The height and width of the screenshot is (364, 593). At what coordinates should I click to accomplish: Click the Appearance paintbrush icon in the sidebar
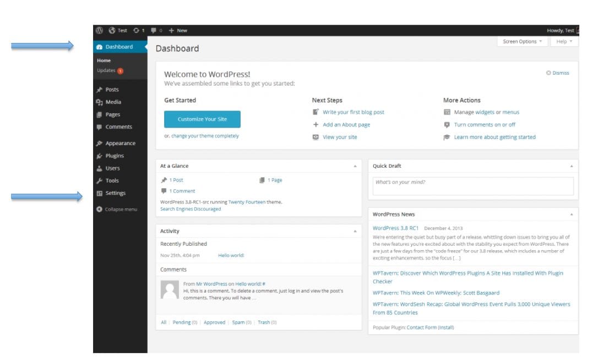(100, 143)
